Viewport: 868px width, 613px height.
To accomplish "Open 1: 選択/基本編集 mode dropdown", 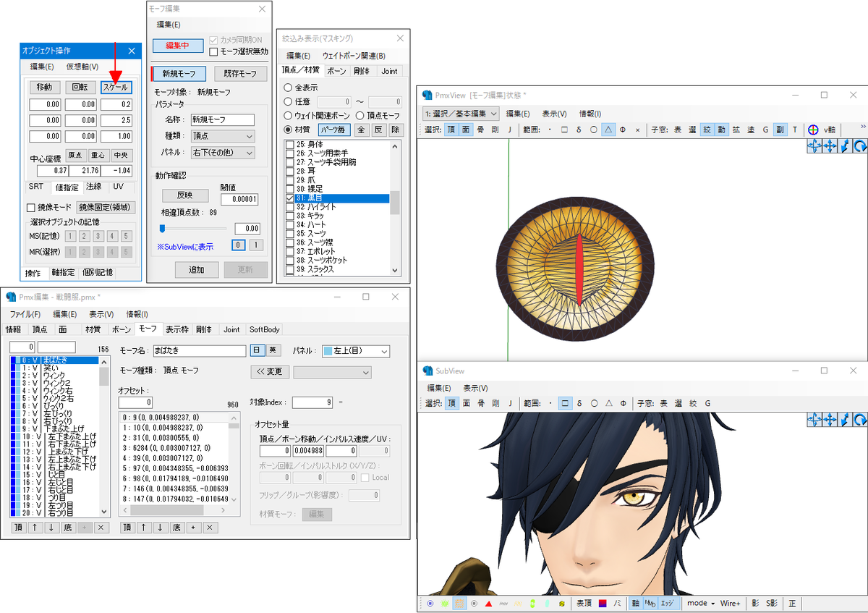I will 461,114.
